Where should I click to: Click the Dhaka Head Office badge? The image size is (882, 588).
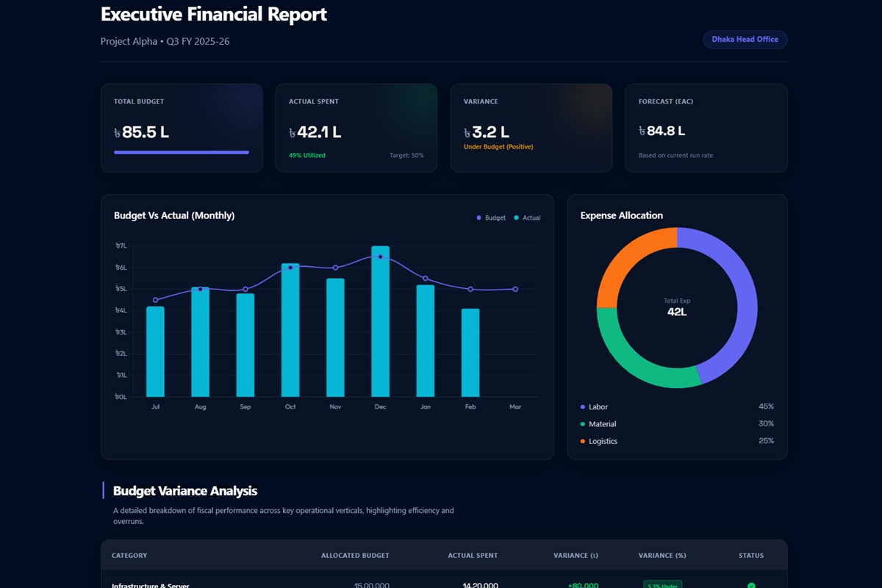coord(745,39)
